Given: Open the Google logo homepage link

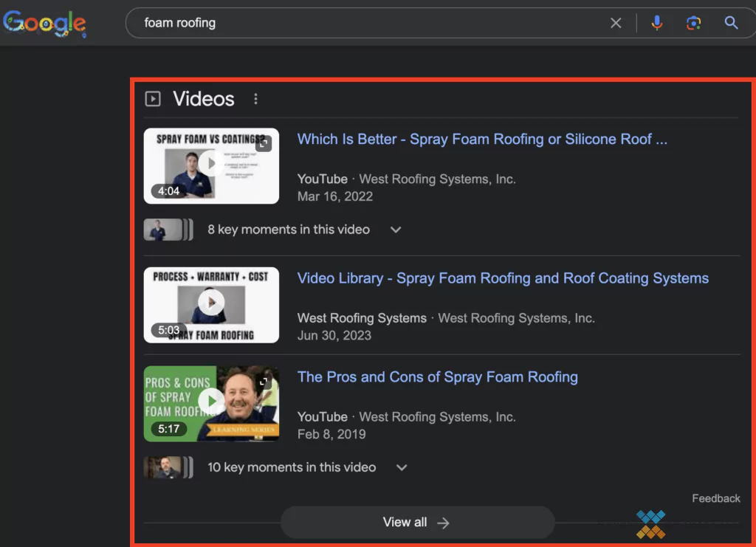Looking at the screenshot, I should (x=44, y=23).
